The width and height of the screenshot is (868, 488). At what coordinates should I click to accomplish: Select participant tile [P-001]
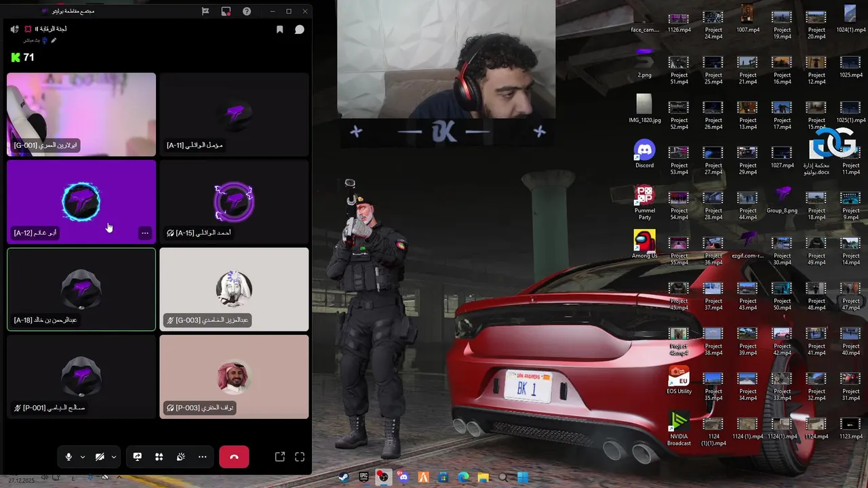[x=81, y=377]
